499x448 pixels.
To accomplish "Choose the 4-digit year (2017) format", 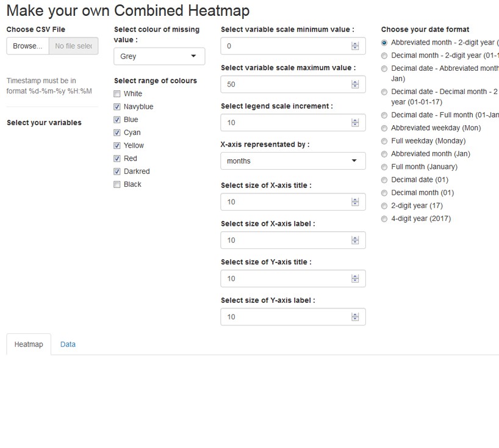I will (x=384, y=218).
